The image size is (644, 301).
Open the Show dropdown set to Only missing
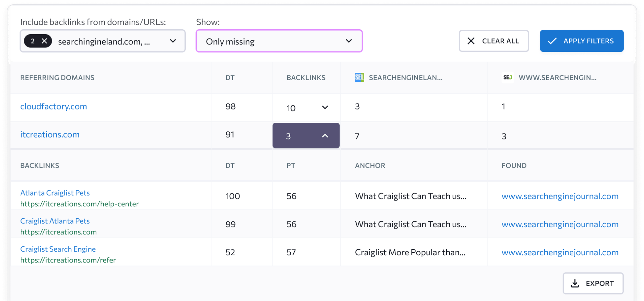pos(279,41)
